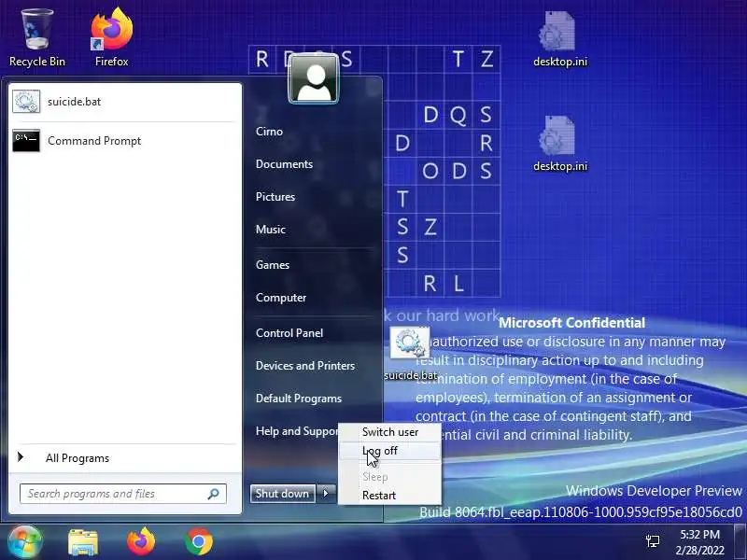The width and height of the screenshot is (747, 560).
Task: Open Devices and Printers
Action: pyautogui.click(x=305, y=366)
